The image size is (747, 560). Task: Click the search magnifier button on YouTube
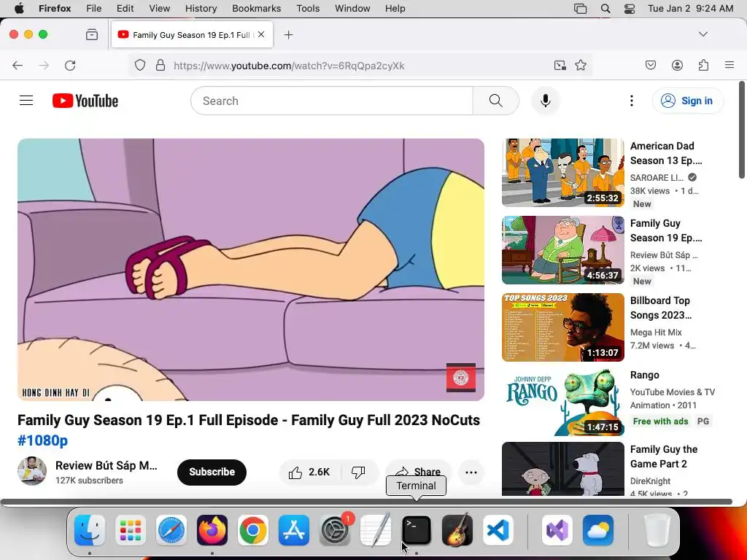point(496,101)
